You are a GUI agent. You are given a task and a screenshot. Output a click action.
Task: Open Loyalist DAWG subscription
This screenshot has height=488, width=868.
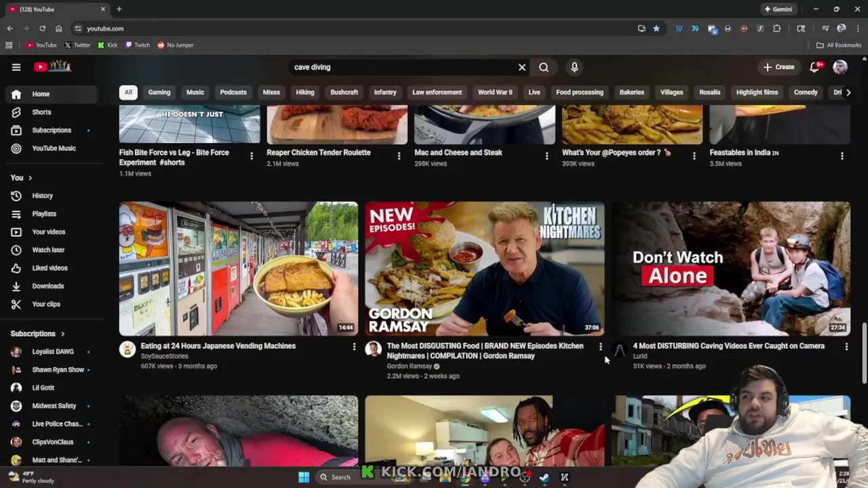click(51, 352)
